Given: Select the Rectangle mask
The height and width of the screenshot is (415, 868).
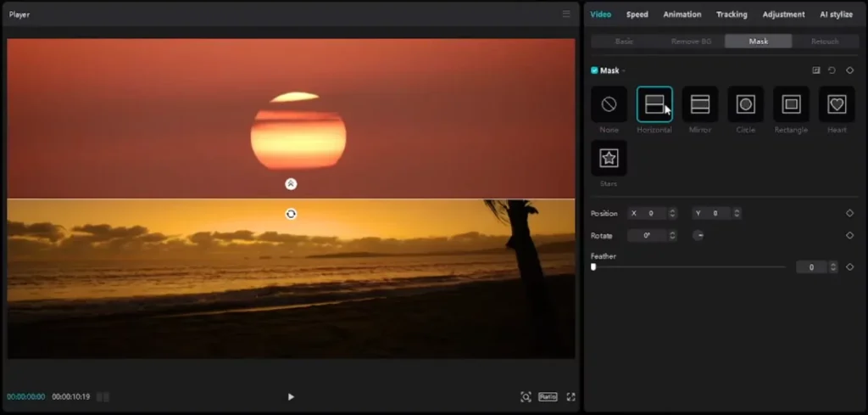Looking at the screenshot, I should click(791, 104).
